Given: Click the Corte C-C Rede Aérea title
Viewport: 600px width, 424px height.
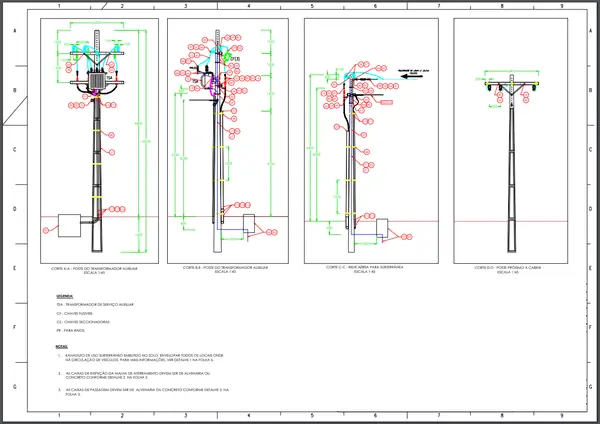Looking at the screenshot, I should point(365,269).
